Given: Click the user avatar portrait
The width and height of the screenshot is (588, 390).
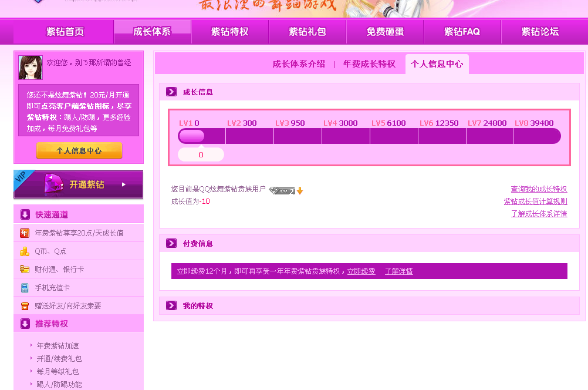Looking at the screenshot, I should (x=31, y=68).
